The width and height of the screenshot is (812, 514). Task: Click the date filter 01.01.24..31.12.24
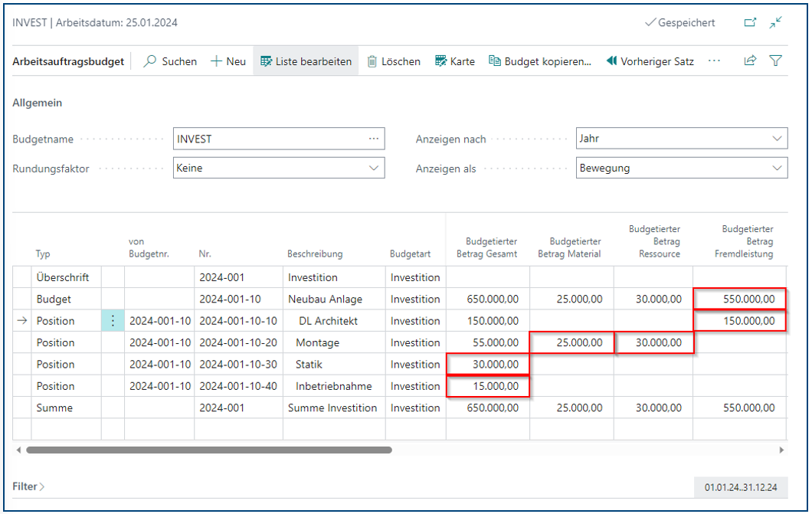(741, 487)
